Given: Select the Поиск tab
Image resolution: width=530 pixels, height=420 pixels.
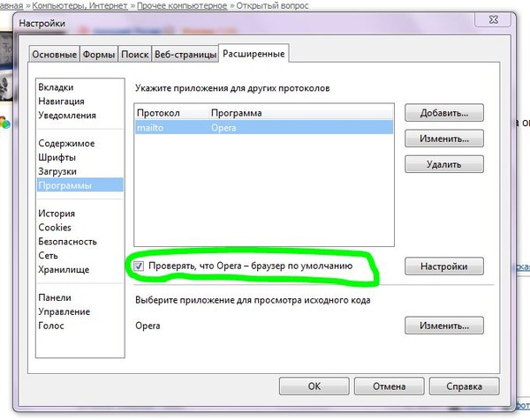Looking at the screenshot, I should 134,54.
